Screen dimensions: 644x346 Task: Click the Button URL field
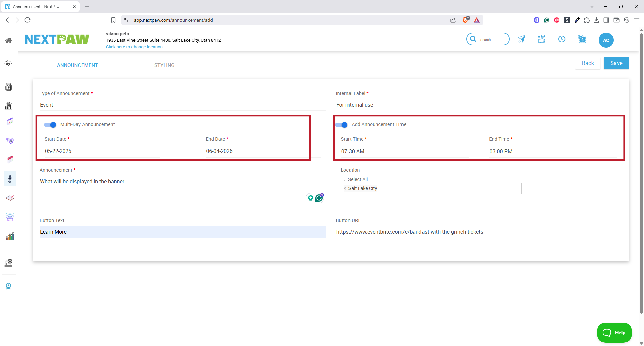(479, 232)
